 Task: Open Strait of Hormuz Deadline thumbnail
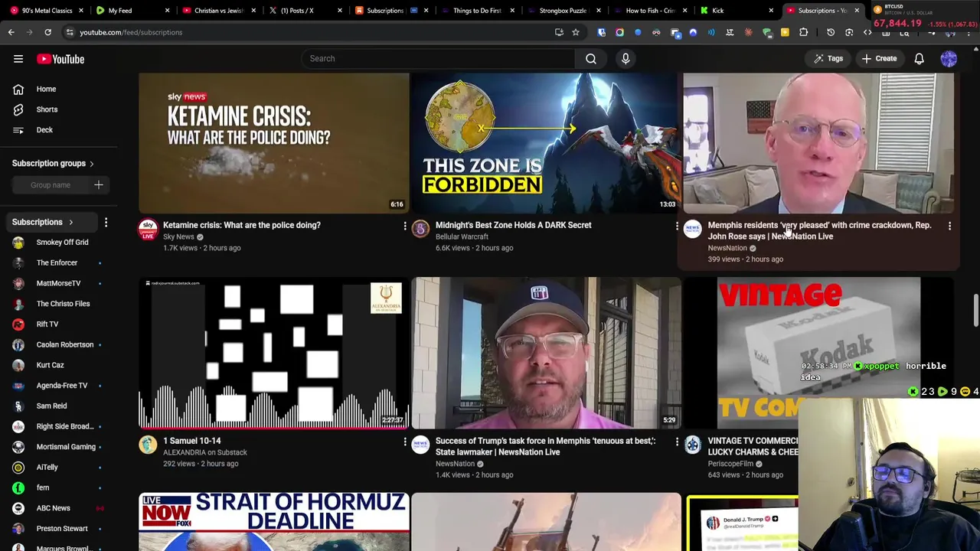[x=273, y=522]
